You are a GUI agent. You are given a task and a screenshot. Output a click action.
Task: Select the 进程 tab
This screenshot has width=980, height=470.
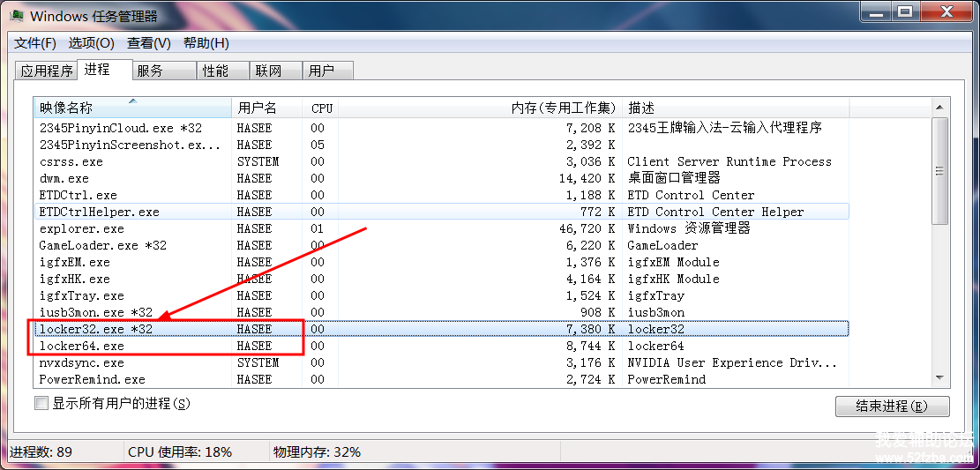pyautogui.click(x=104, y=70)
